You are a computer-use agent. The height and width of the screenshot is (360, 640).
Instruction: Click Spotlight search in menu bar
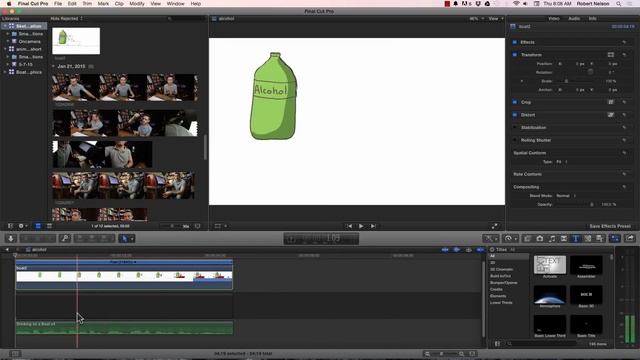tap(619, 4)
